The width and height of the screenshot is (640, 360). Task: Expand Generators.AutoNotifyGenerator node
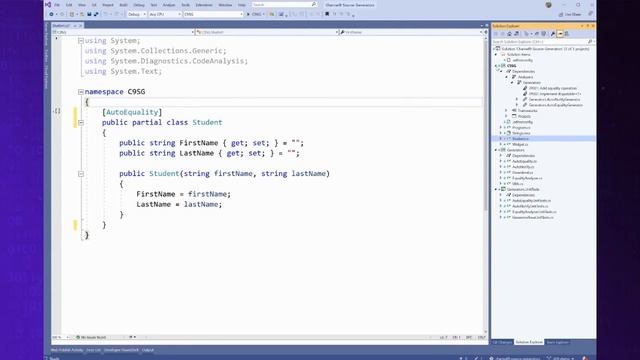[517, 99]
